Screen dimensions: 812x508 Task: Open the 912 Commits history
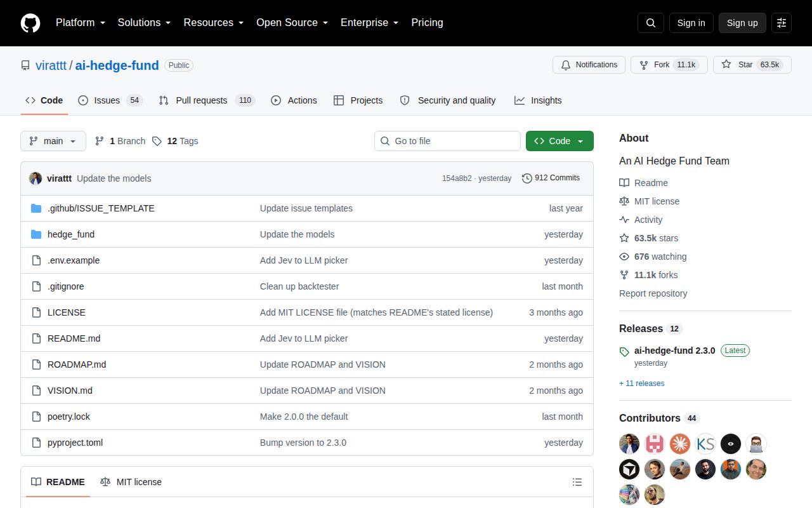[551, 178]
